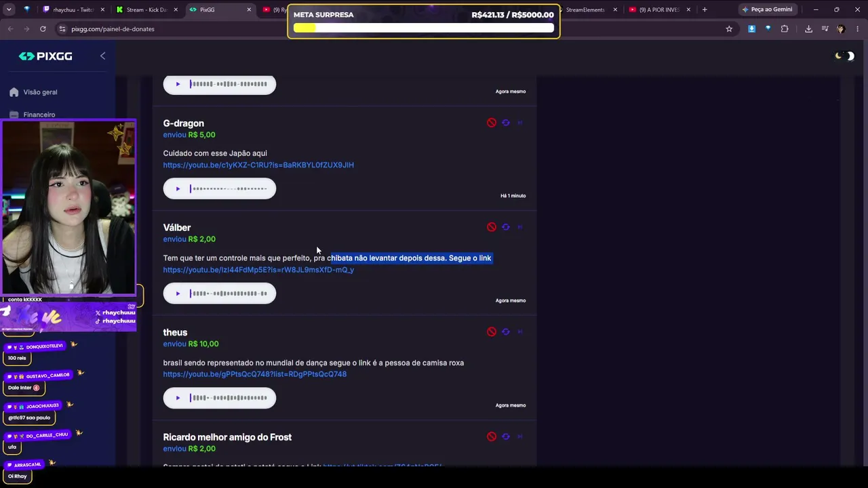
Task: Select the donor name Válber
Action: click(177, 228)
